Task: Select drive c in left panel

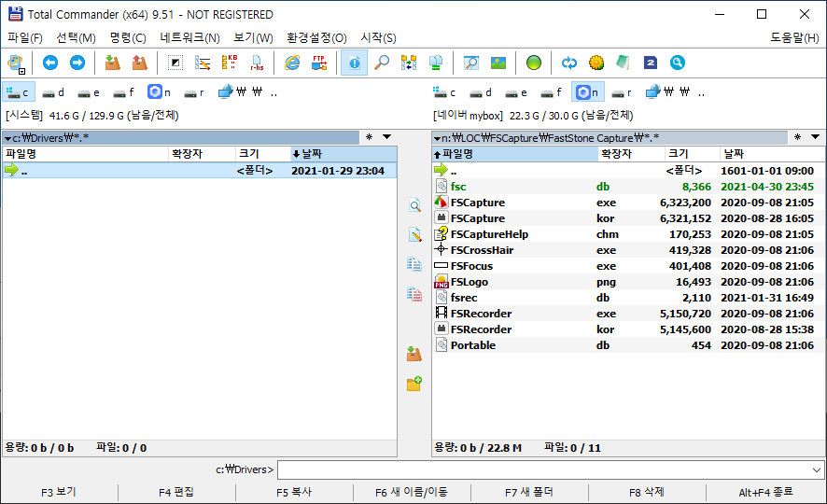Action: tap(19, 92)
